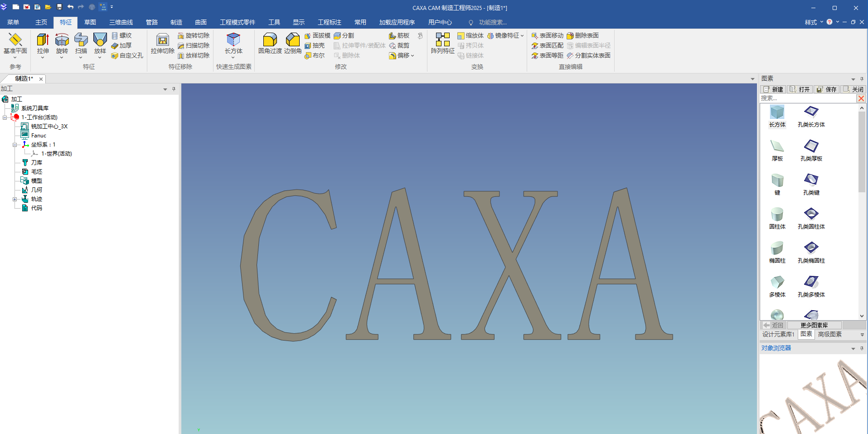Collapse the 坐标系 : 1 tree node
Image resolution: width=868 pixels, height=434 pixels.
(x=15, y=145)
